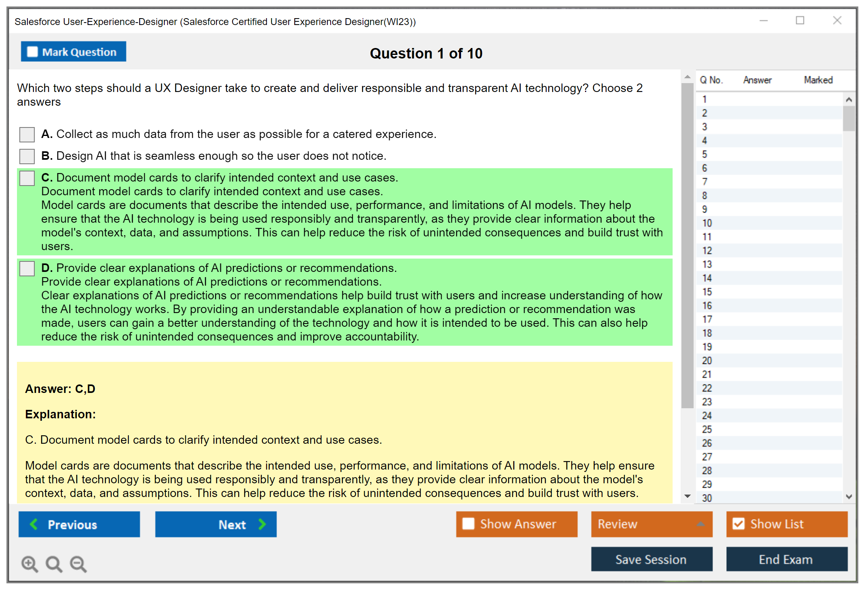The height and width of the screenshot is (593, 868).
Task: Select question 10 in the list
Action: 707,223
